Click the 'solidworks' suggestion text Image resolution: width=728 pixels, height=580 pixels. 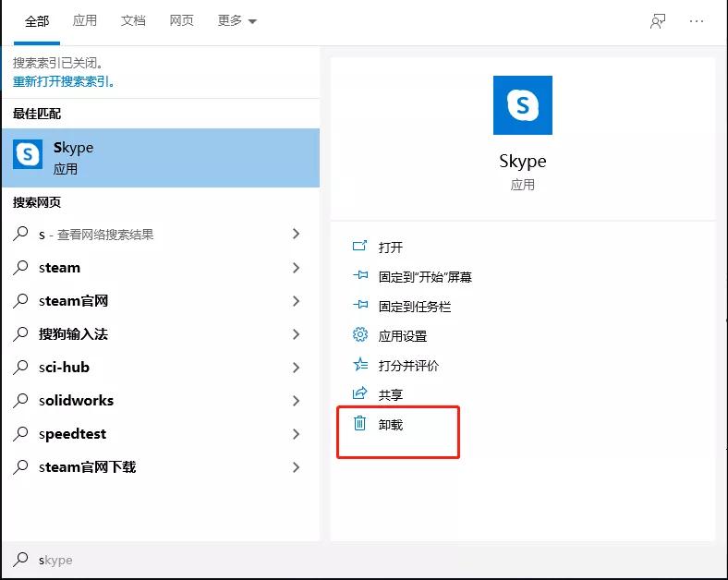coord(76,401)
